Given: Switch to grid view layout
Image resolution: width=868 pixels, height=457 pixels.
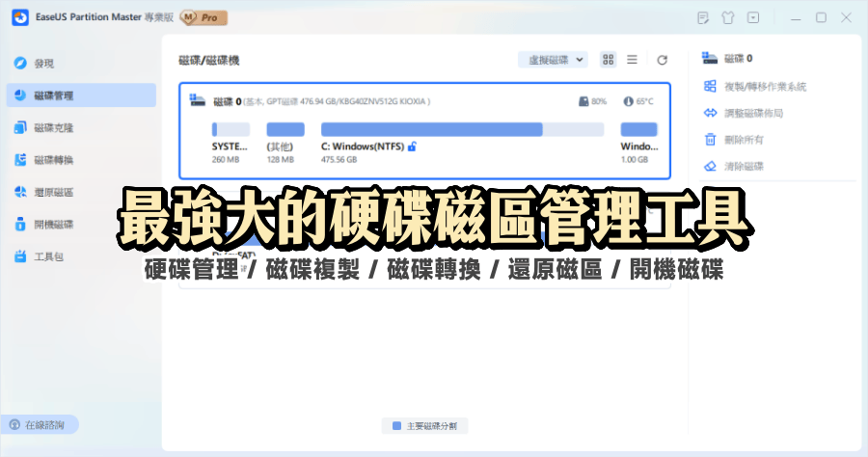Looking at the screenshot, I should (x=609, y=60).
